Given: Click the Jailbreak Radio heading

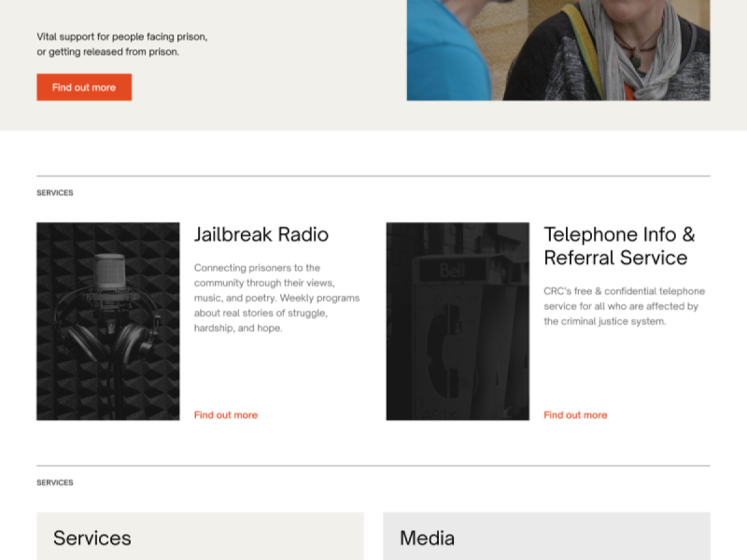Looking at the screenshot, I should click(261, 234).
